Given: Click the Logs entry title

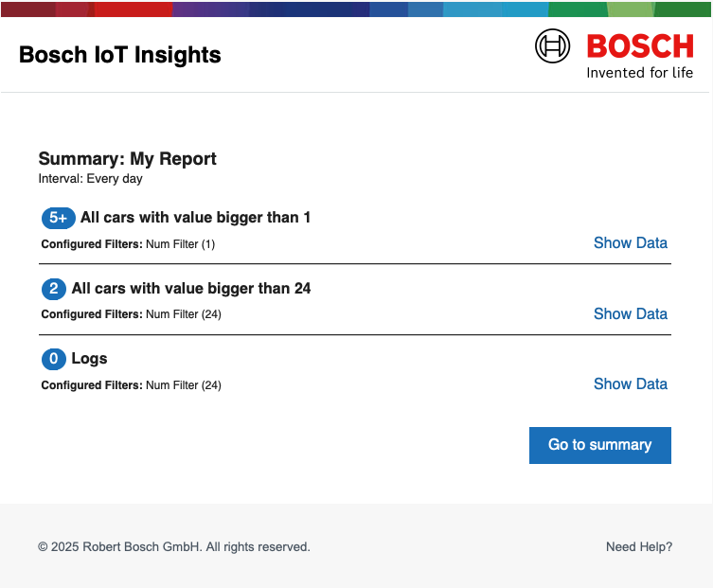Looking at the screenshot, I should click(90, 359).
